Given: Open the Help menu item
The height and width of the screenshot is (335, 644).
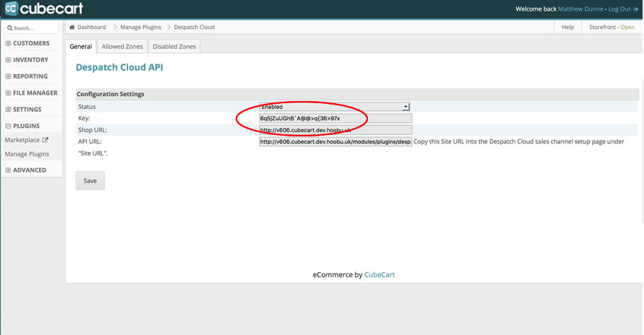Looking at the screenshot, I should pos(568,27).
